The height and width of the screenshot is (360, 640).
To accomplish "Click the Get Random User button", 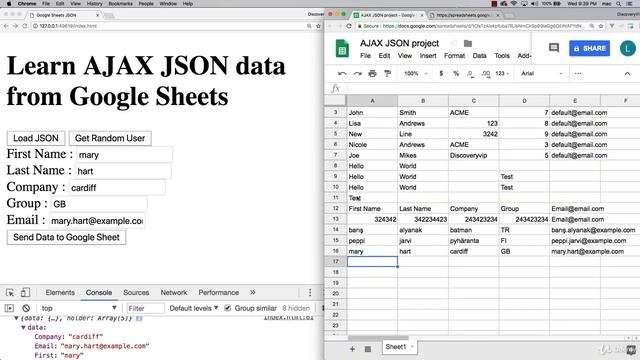I will click(x=110, y=138).
